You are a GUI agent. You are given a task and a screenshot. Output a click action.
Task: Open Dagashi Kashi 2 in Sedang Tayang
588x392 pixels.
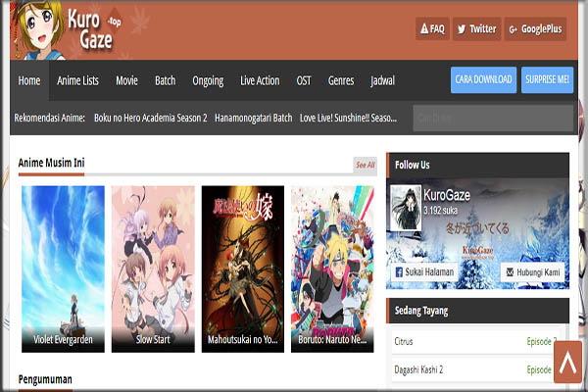pos(418,369)
